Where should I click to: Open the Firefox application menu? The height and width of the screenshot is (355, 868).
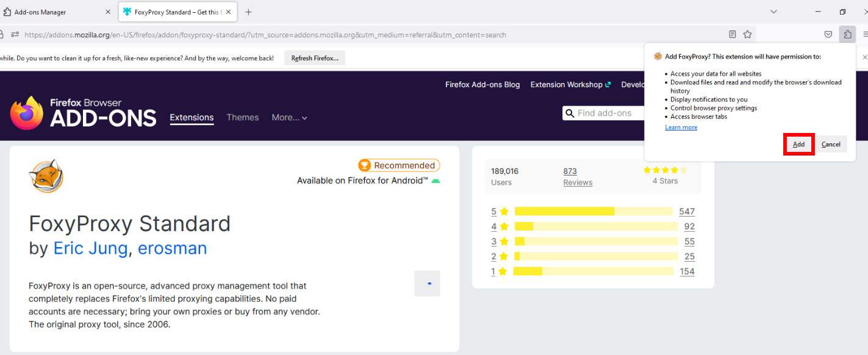[865, 35]
